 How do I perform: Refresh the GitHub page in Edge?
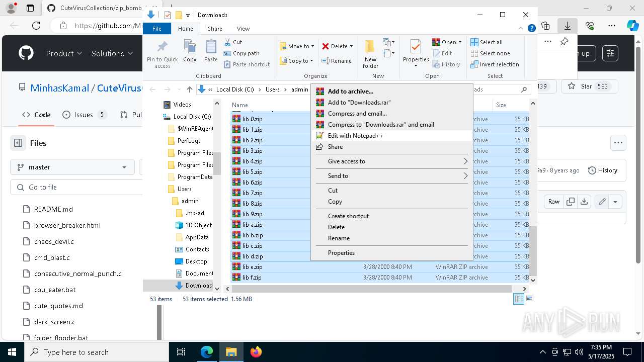click(x=36, y=26)
